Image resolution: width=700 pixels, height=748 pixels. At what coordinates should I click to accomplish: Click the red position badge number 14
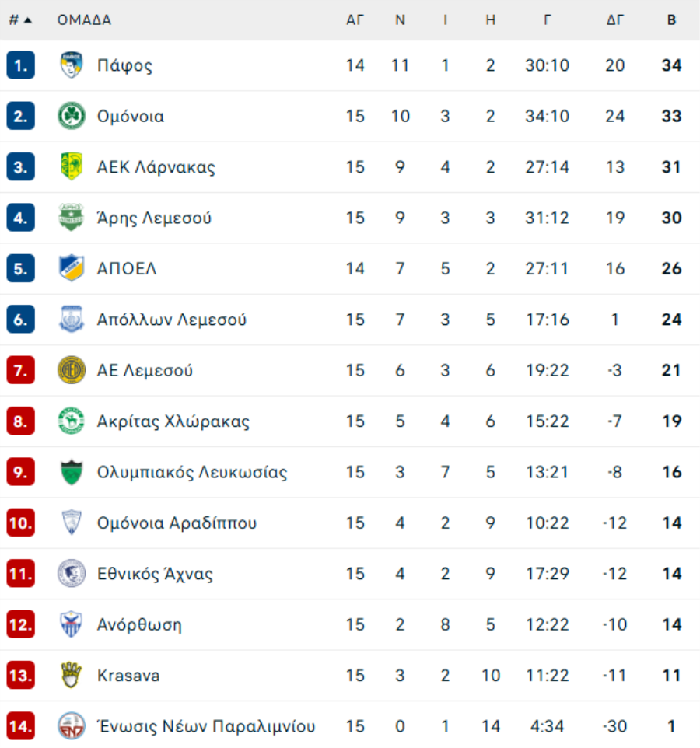(20, 726)
